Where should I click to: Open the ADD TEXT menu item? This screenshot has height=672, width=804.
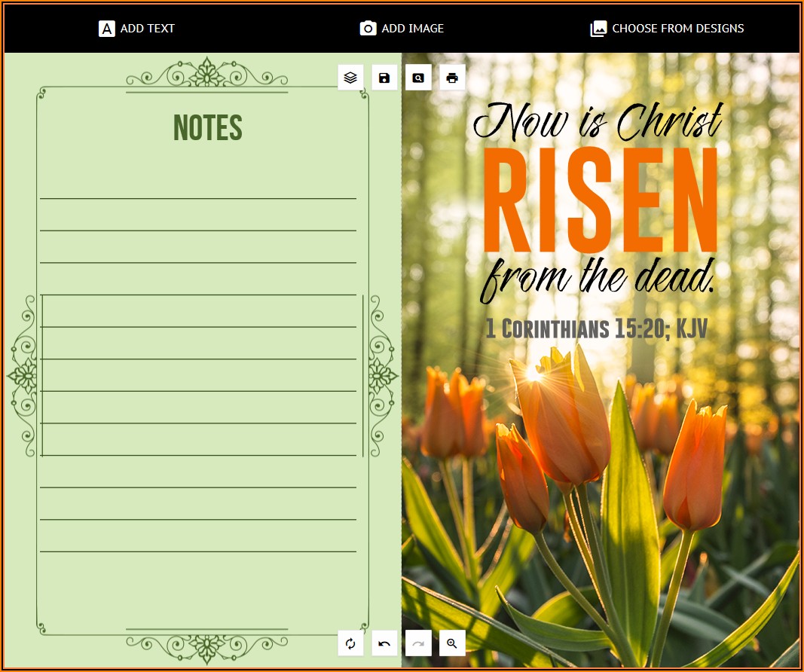[x=147, y=29]
